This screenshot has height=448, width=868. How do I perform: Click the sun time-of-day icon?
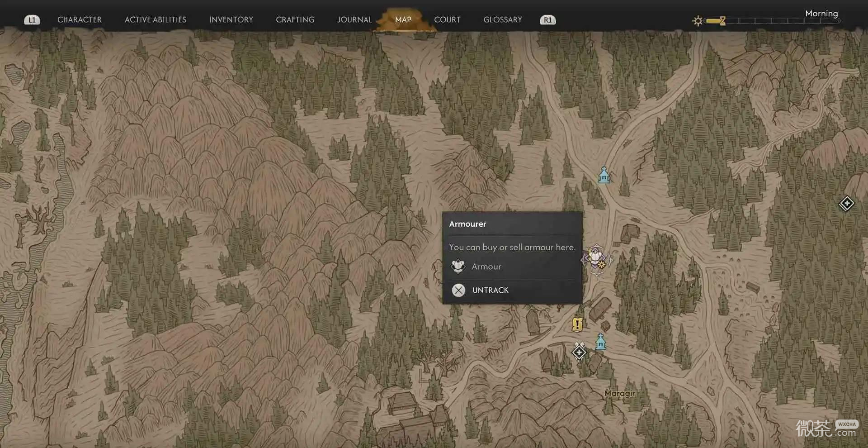[698, 21]
